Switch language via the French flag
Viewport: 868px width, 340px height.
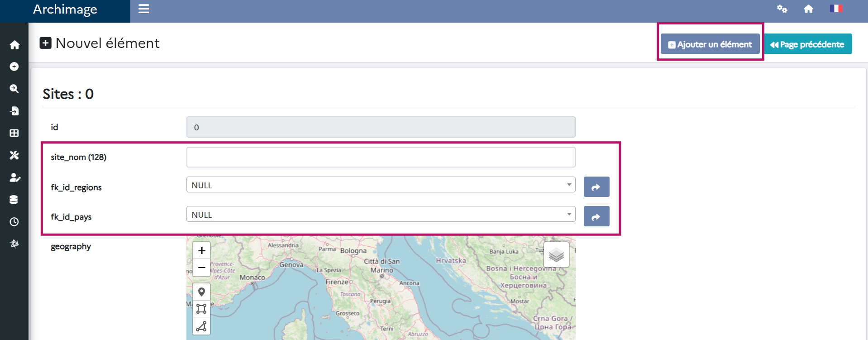tap(835, 9)
